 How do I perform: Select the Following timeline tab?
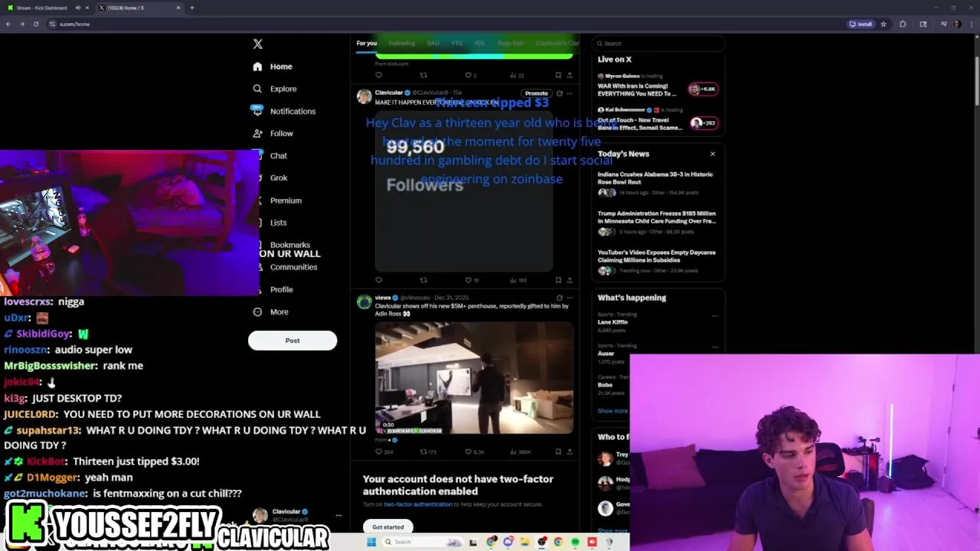point(402,43)
